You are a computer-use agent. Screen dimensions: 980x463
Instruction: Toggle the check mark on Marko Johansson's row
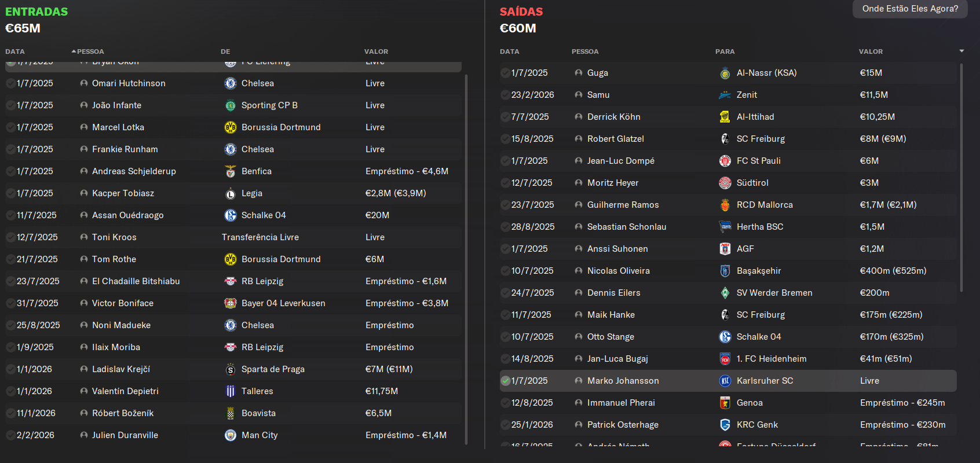click(x=506, y=381)
